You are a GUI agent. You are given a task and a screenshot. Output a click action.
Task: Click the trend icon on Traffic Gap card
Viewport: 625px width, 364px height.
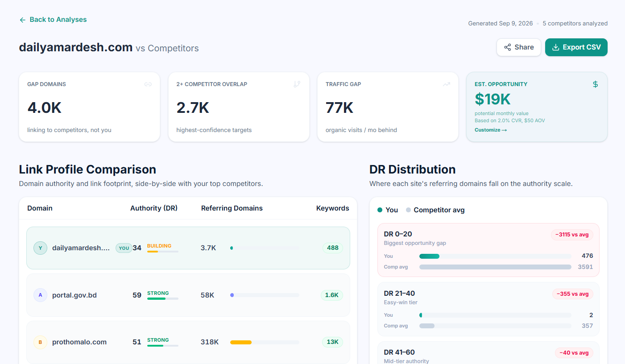(446, 84)
